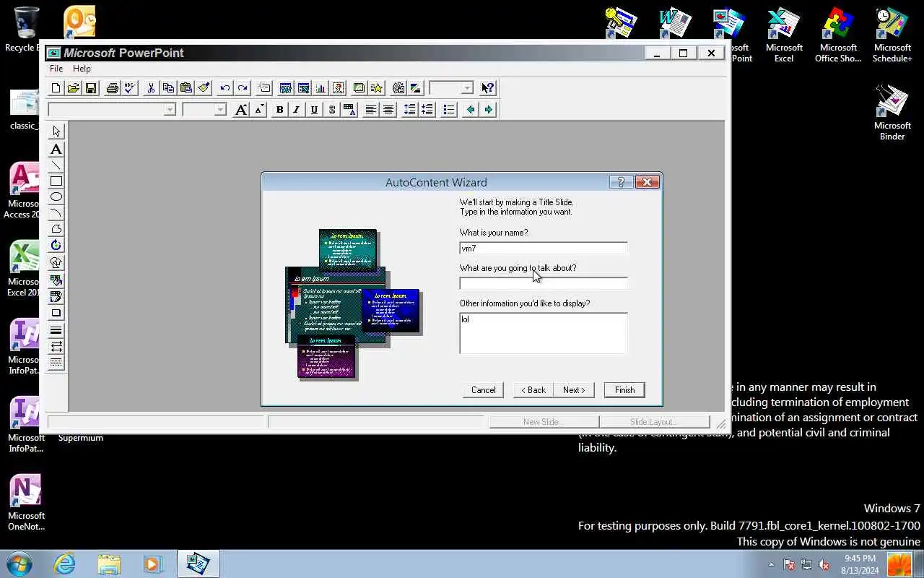Demote paragraph with green right arrow
This screenshot has width=924, height=578.
[489, 110]
